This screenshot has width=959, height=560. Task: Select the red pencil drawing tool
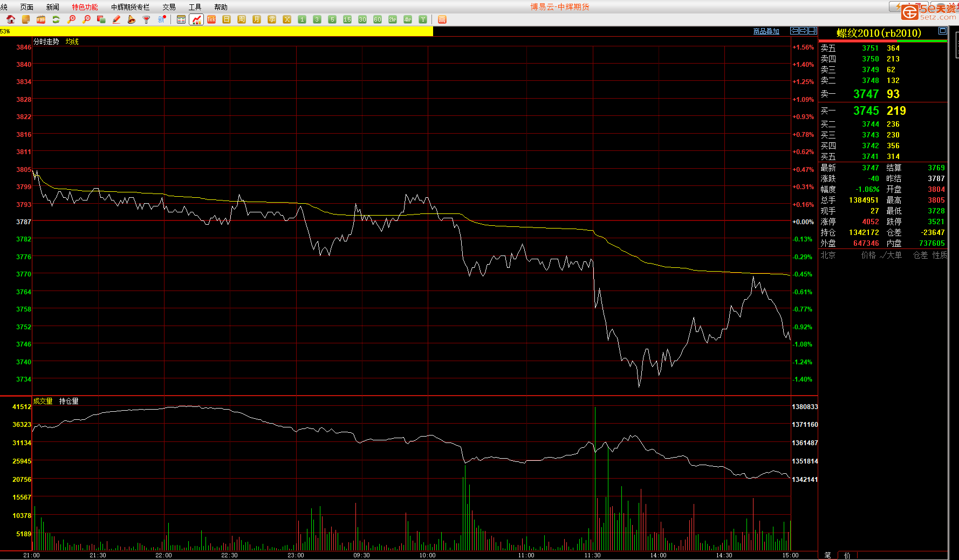click(117, 19)
